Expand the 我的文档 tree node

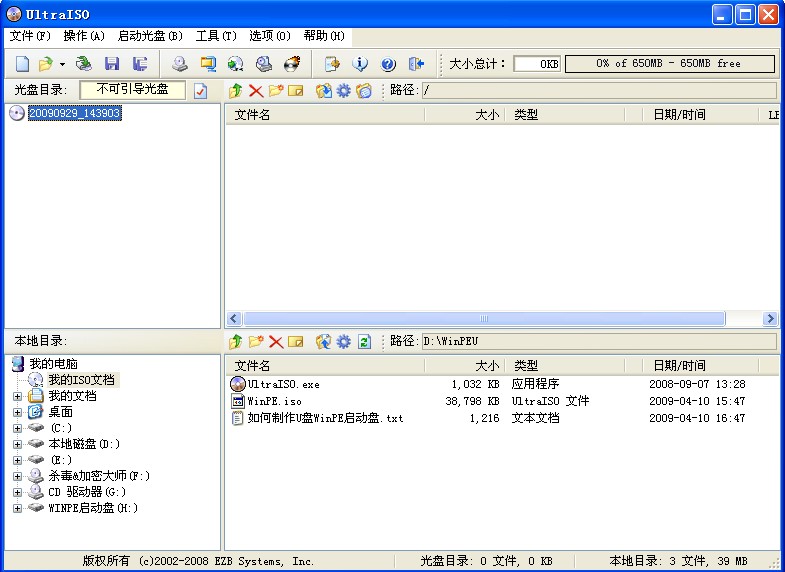(17, 396)
